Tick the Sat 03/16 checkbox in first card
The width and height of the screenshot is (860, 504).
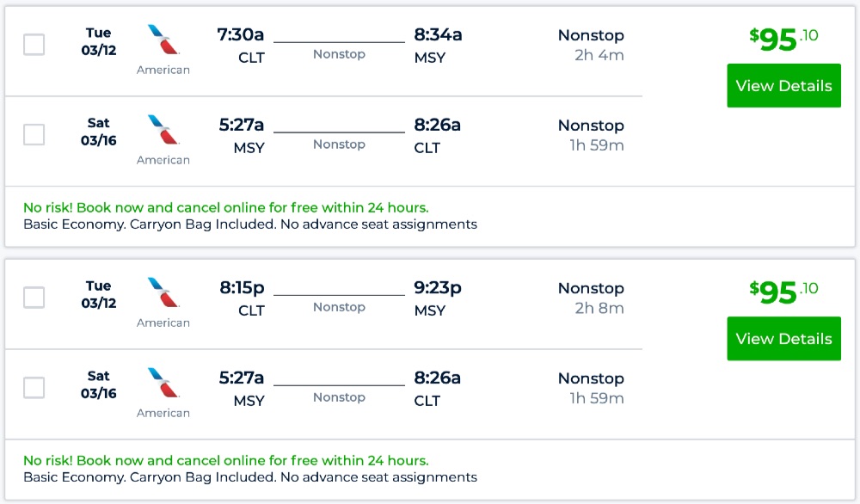pos(34,135)
